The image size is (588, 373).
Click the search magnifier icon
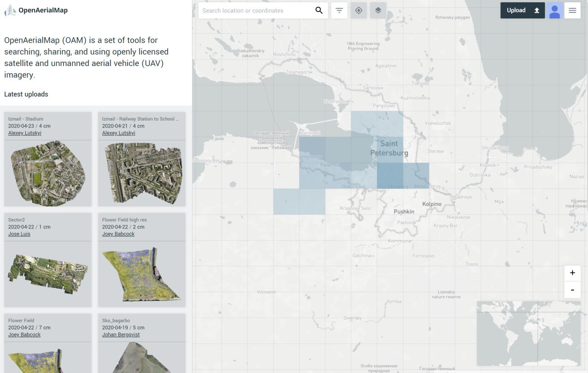(319, 10)
